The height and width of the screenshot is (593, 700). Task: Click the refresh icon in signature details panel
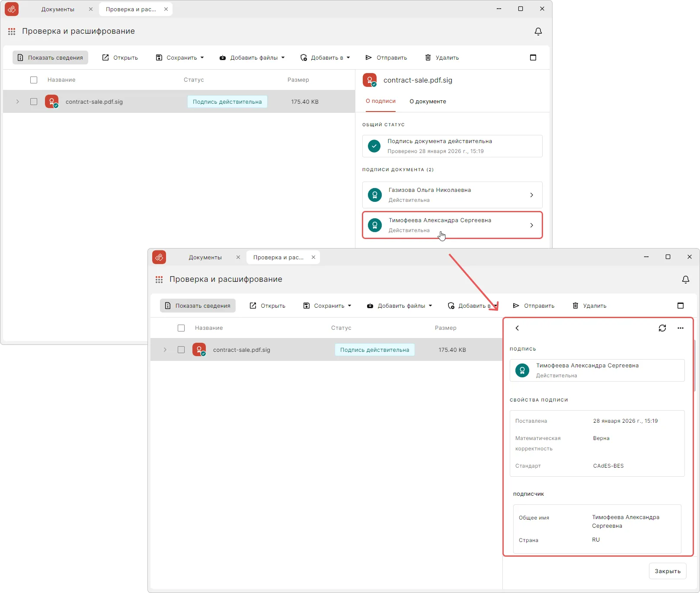pos(662,328)
